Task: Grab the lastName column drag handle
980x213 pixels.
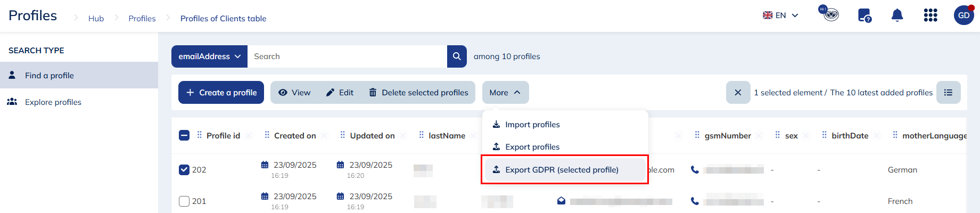Action: pos(422,135)
